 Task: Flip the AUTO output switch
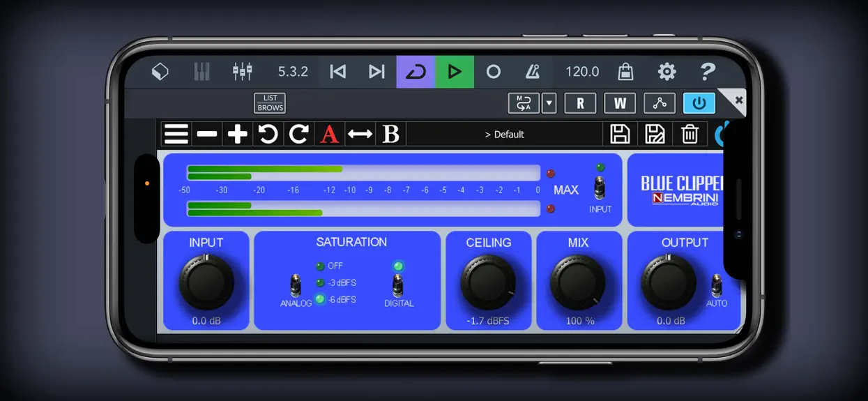717,286
